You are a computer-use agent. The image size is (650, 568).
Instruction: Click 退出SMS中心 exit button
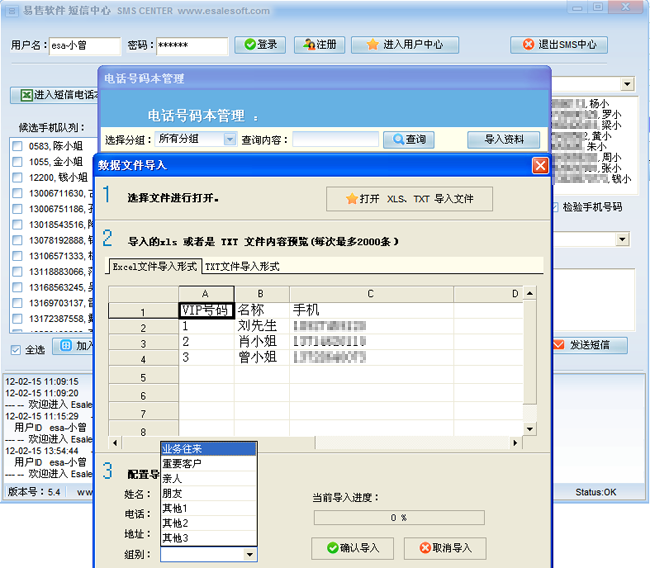click(x=558, y=45)
